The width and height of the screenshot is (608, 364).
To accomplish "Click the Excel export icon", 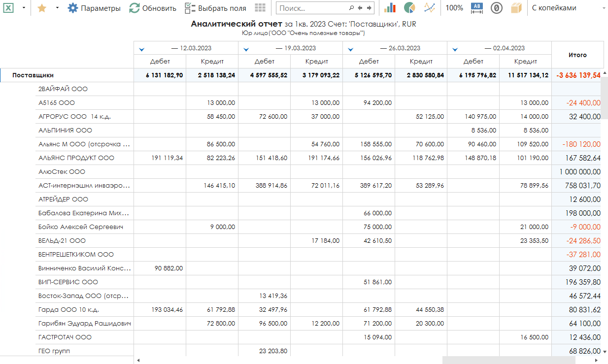I will [x=9, y=8].
